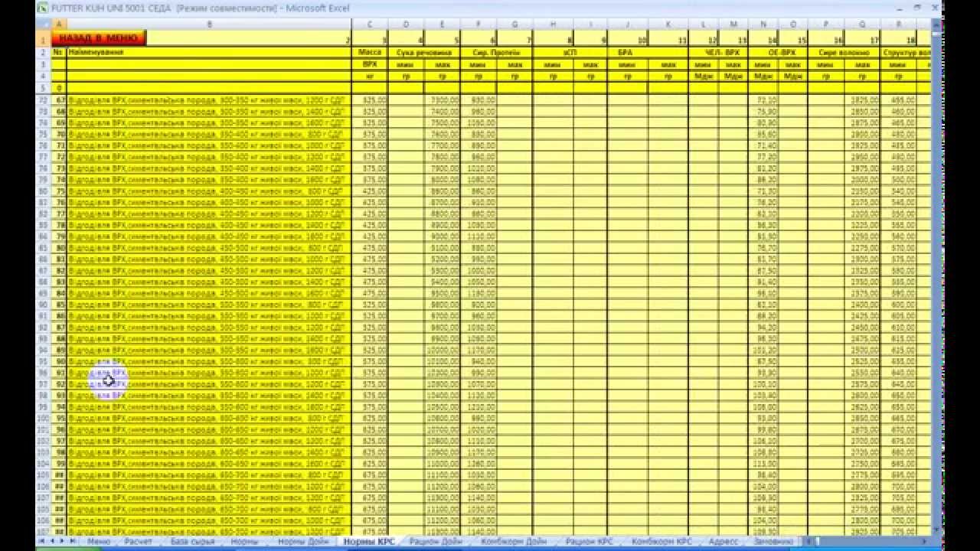Screen dimensions: 980x551
Task: Switch to the Нормы Дойн sheet tab
Action: point(303,541)
